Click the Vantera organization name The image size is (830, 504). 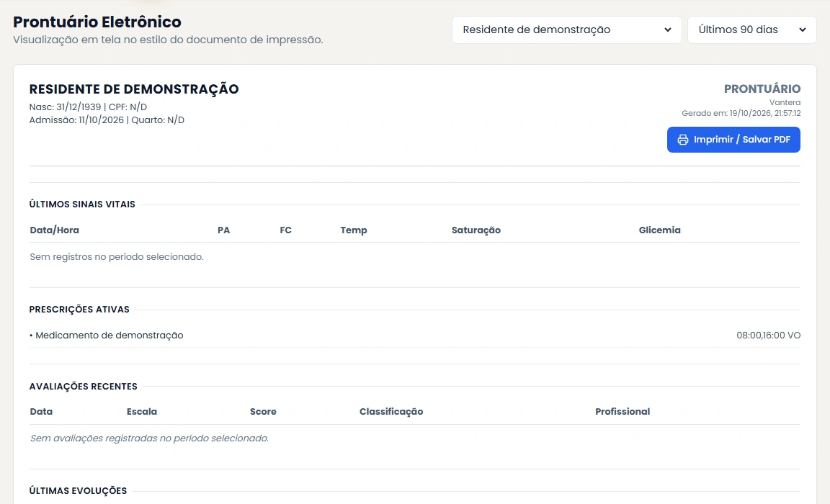785,102
